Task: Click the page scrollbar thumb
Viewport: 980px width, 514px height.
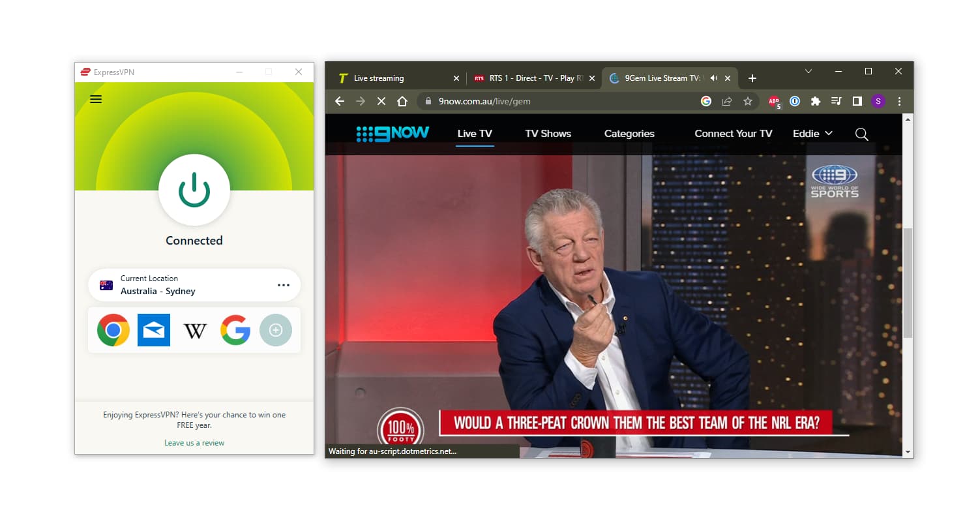Action: pyautogui.click(x=908, y=282)
